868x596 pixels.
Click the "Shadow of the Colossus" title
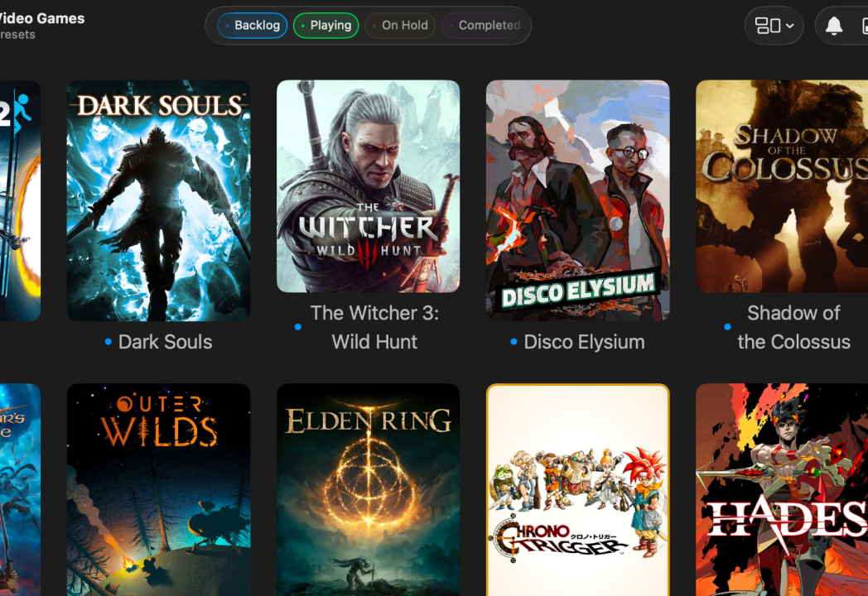click(x=793, y=327)
